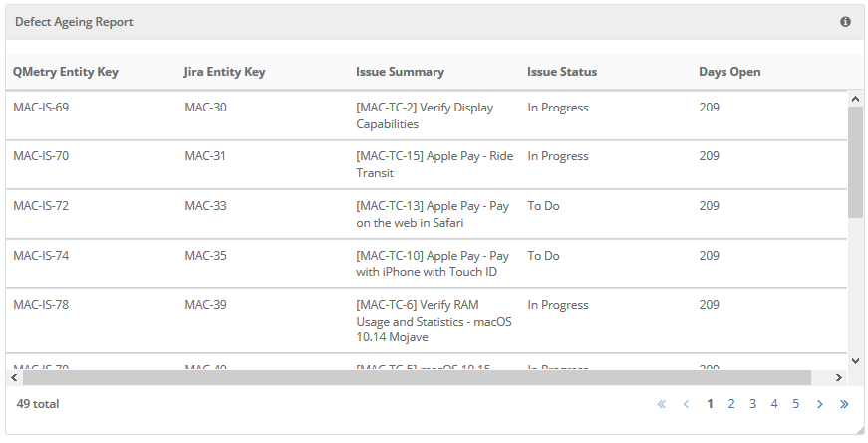Select page 1 in pagination
This screenshot has height=443, width=868.
click(x=710, y=404)
